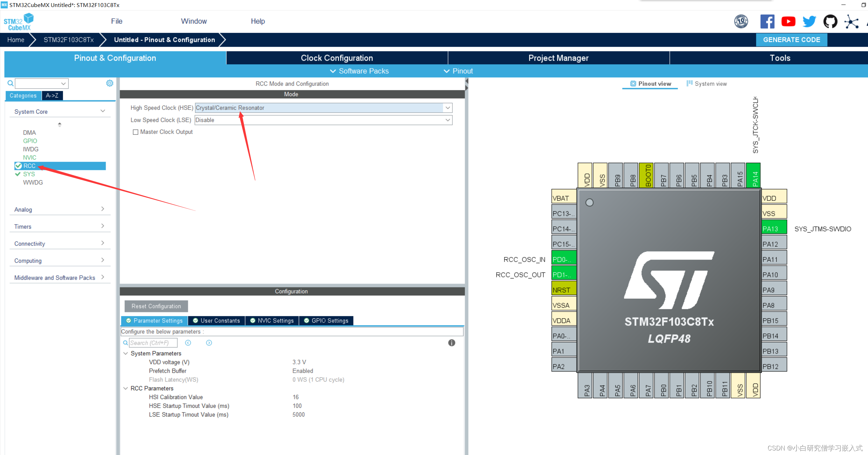Screen dimensions: 868x455
Task: Click the parameter Search (Ctrl+F) field
Action: [x=153, y=343]
